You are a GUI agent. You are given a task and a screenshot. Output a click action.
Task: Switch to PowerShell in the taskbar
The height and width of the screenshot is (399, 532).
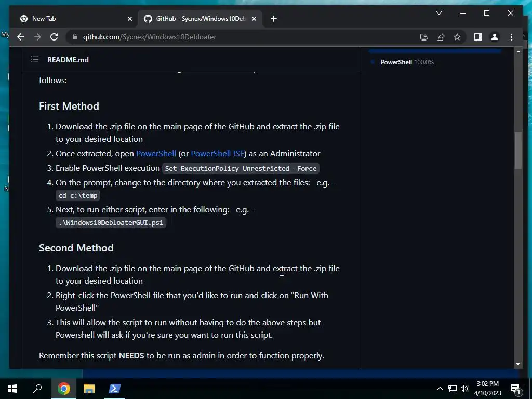[x=114, y=389]
